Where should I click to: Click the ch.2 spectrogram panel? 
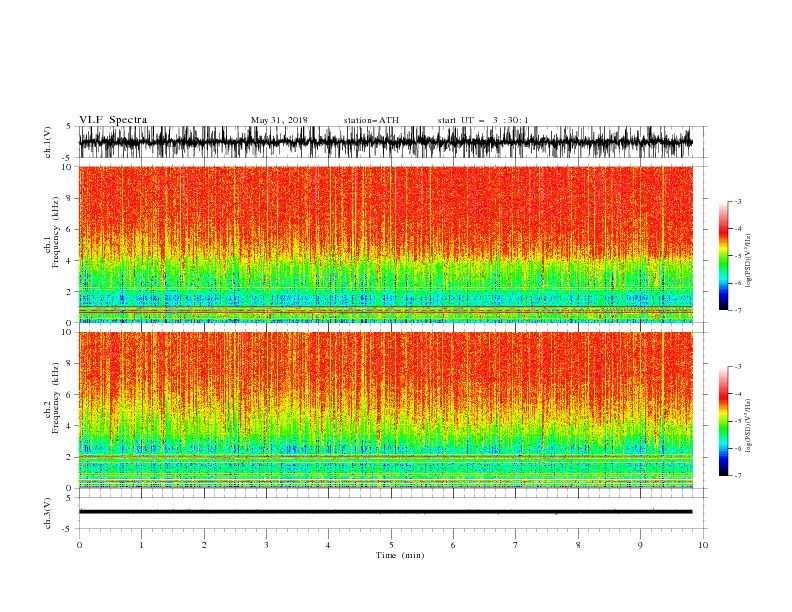tap(385, 410)
